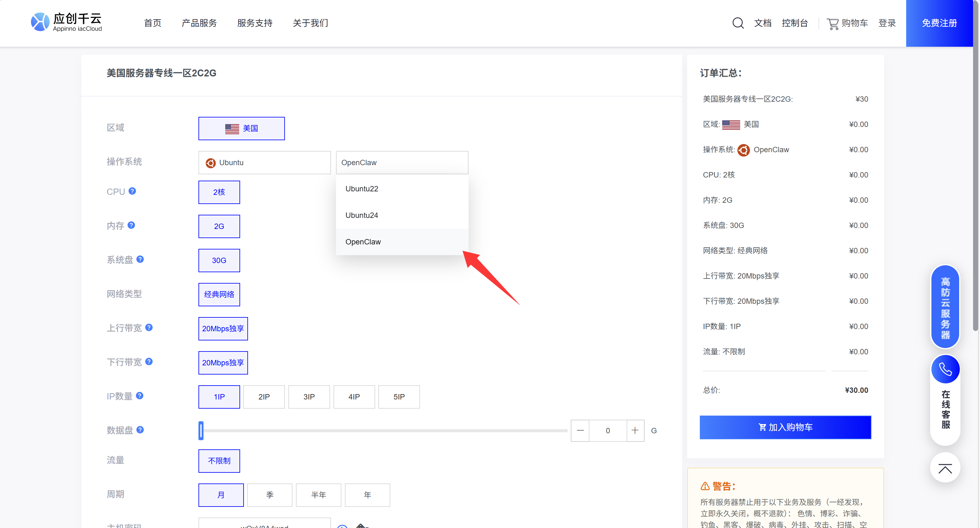Choose the 年 billing period
This screenshot has width=980, height=528.
tap(367, 495)
